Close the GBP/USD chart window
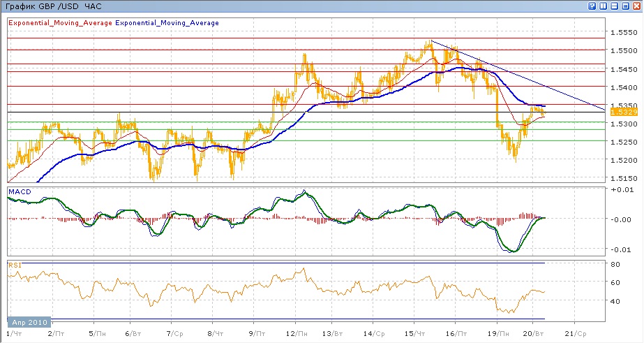This screenshot has width=644, height=343. pos(635,6)
